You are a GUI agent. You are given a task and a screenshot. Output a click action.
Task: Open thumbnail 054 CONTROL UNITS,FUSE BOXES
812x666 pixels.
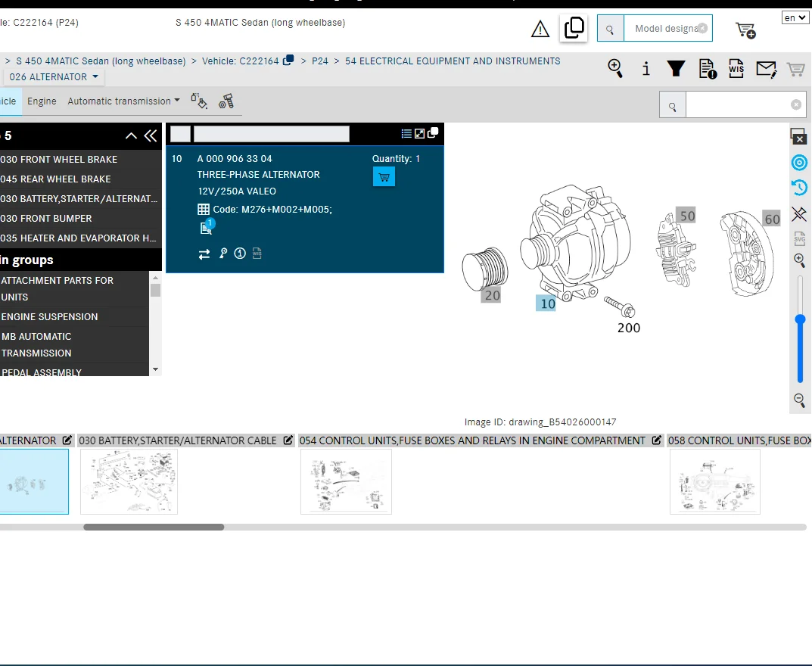point(346,481)
